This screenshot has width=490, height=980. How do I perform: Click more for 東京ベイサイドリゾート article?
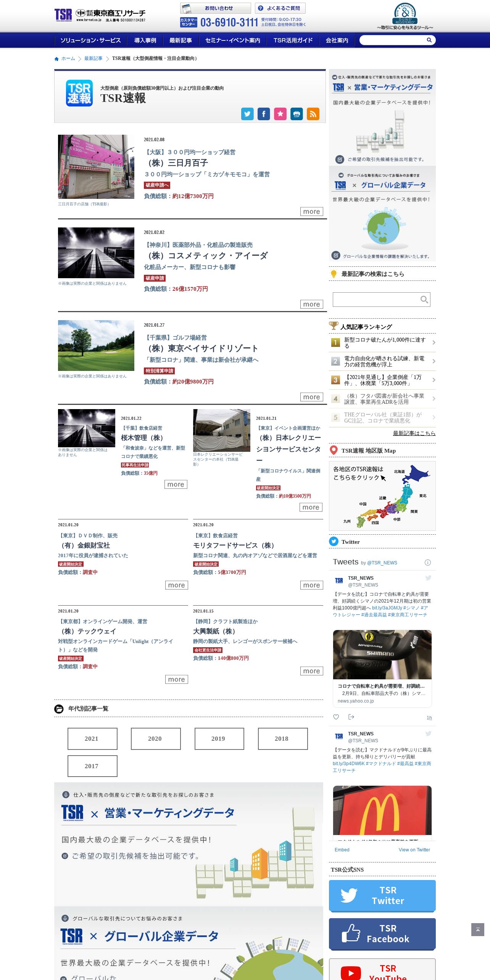(x=311, y=397)
